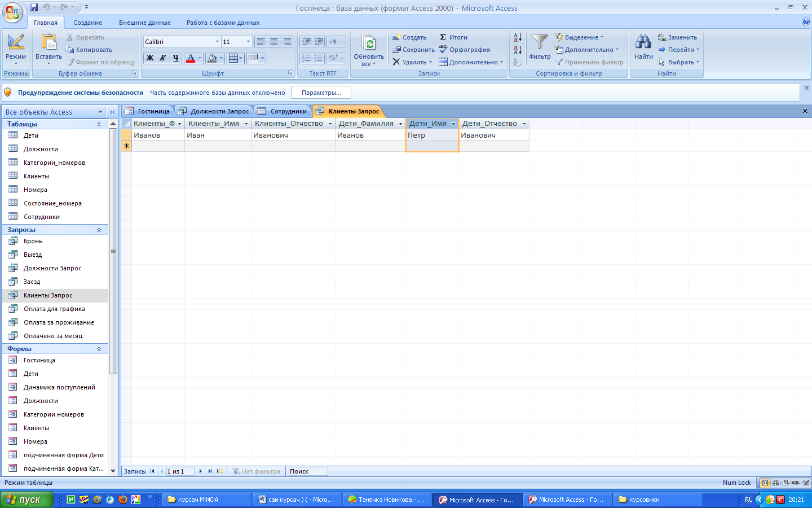Open the Выбрать select dropdown
Image resolution: width=812 pixels, height=508 pixels.
tap(678, 62)
